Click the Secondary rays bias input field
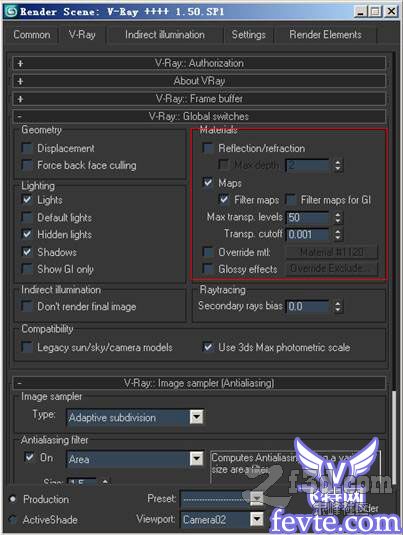 pos(307,306)
